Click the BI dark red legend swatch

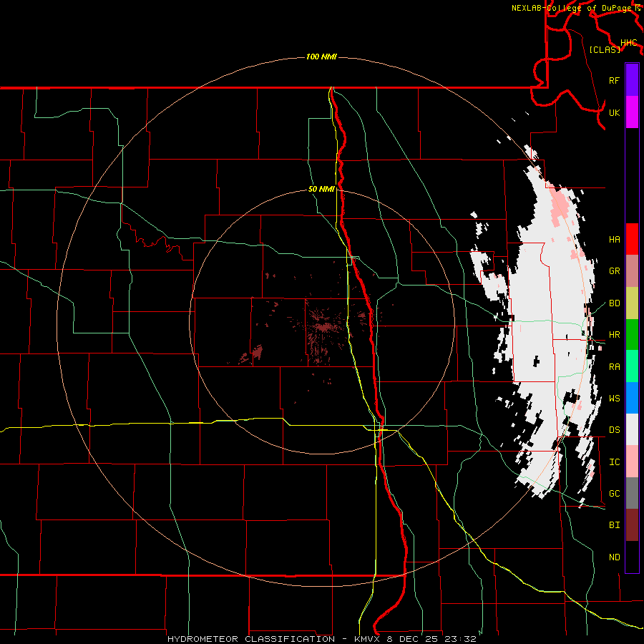click(632, 525)
